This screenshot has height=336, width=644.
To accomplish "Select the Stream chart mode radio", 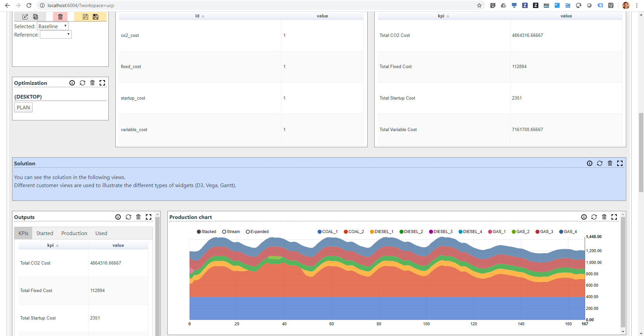I will 231,232.
